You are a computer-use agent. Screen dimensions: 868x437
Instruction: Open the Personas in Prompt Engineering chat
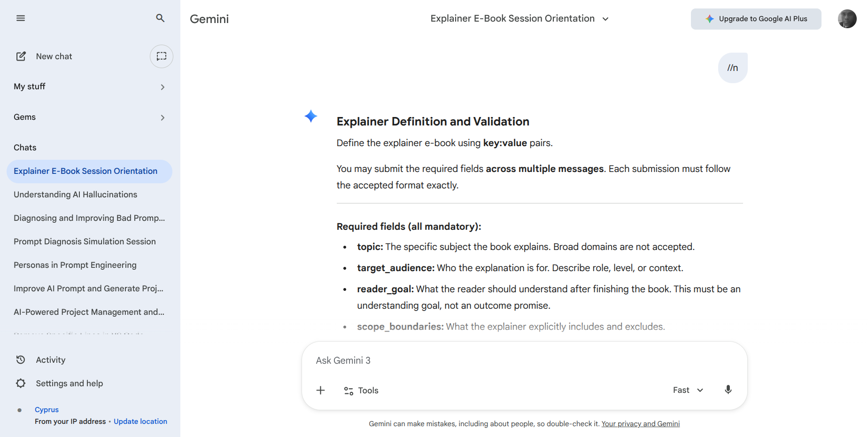(x=75, y=265)
